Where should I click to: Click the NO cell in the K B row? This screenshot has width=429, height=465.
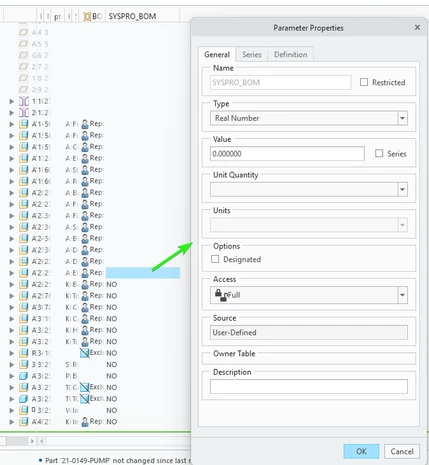pyautogui.click(x=112, y=284)
